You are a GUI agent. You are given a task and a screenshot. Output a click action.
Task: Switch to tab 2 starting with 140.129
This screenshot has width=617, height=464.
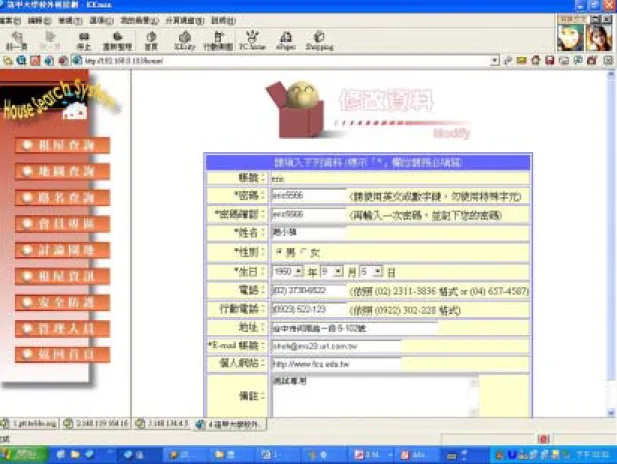point(96,424)
